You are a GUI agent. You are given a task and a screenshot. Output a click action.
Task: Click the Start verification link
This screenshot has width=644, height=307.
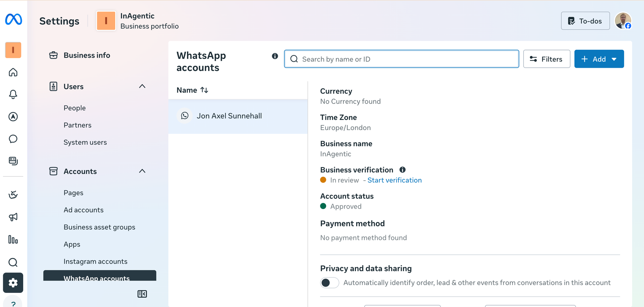(394, 180)
